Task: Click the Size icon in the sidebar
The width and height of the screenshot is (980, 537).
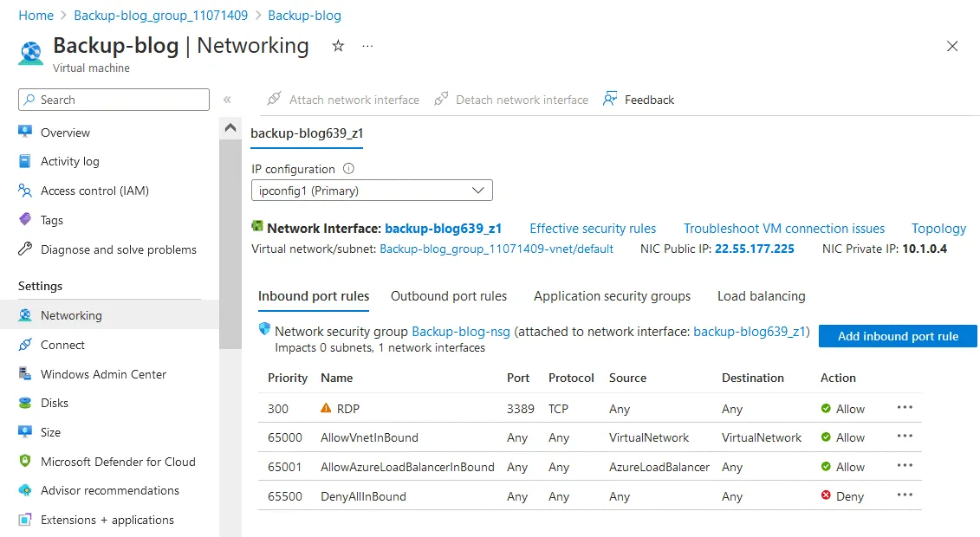Action: [25, 432]
